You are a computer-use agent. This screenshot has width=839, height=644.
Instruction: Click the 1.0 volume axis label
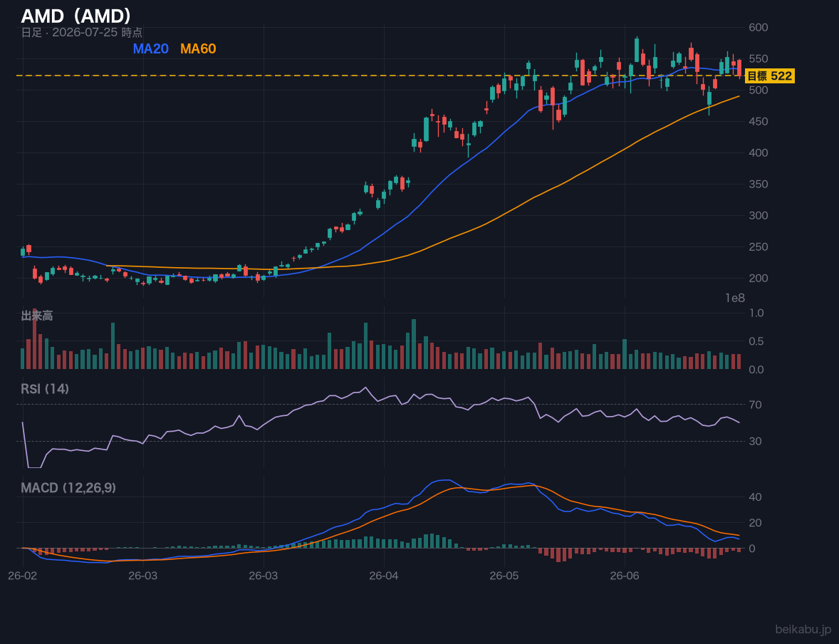click(x=756, y=313)
